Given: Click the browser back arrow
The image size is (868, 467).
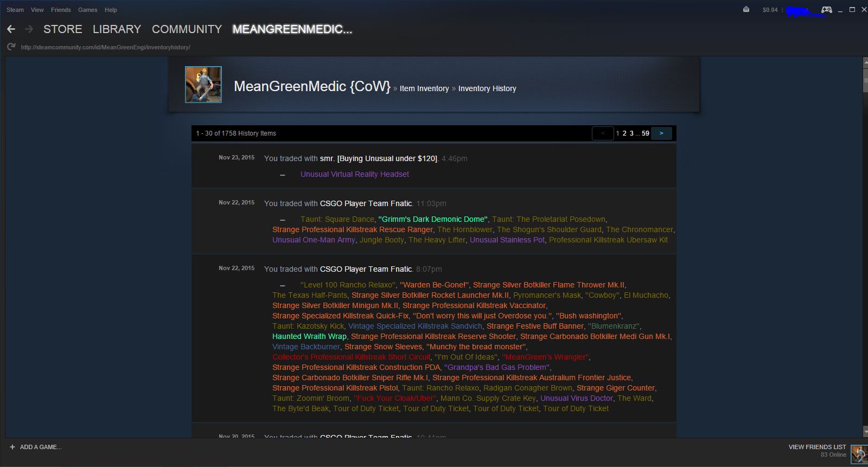Looking at the screenshot, I should point(11,29).
